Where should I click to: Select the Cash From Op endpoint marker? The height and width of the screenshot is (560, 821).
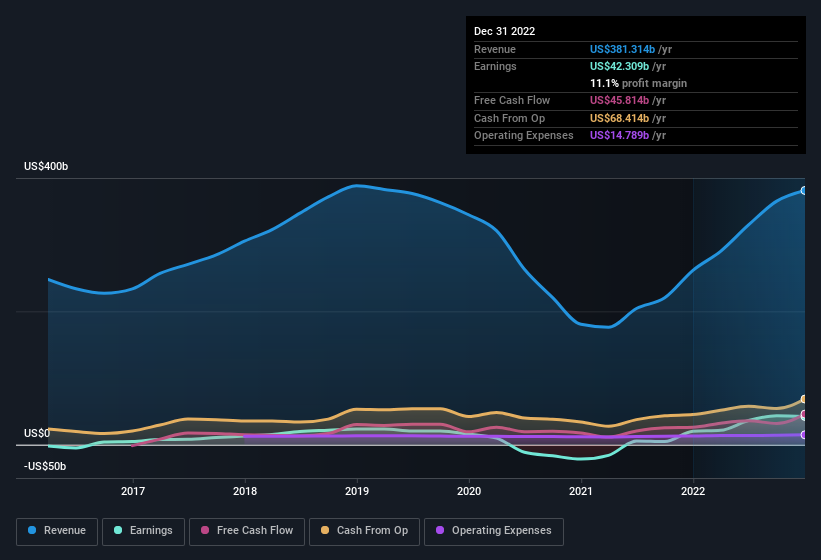[x=803, y=399]
